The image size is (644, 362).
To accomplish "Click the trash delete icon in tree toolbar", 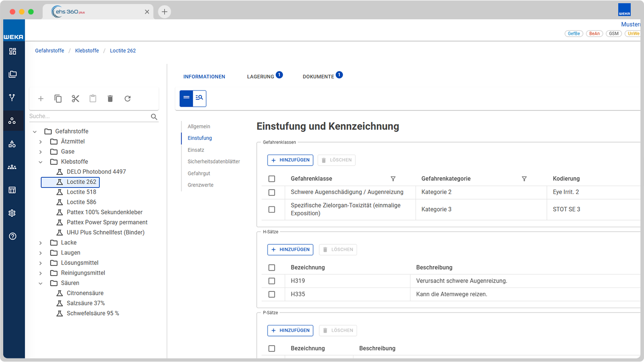I will click(110, 99).
